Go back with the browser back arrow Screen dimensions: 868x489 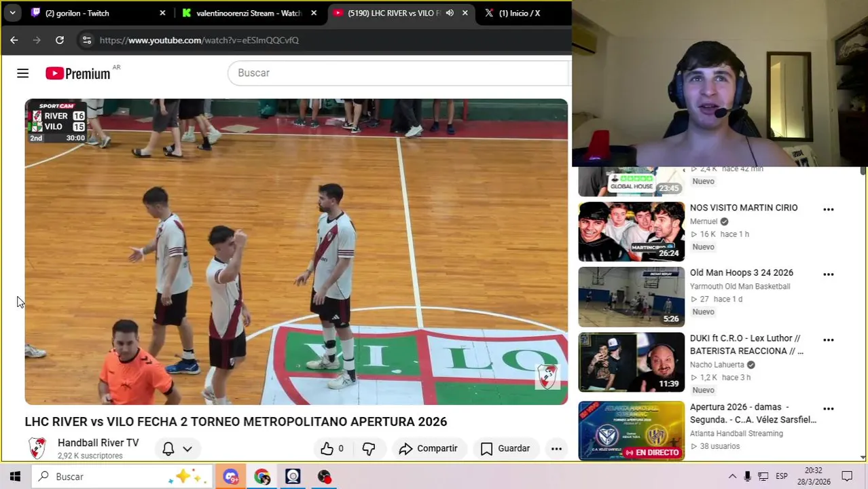click(14, 40)
